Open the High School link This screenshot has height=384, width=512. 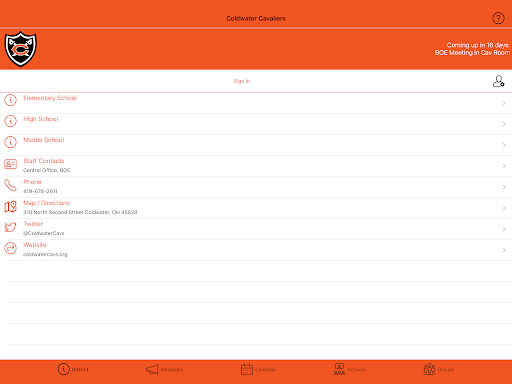coord(41,119)
